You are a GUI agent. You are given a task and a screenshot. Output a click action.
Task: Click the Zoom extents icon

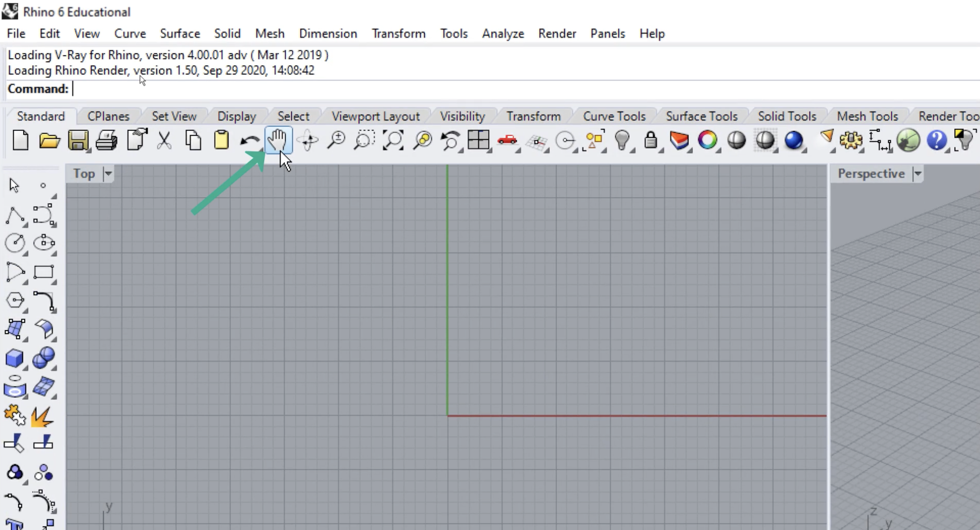[393, 140]
